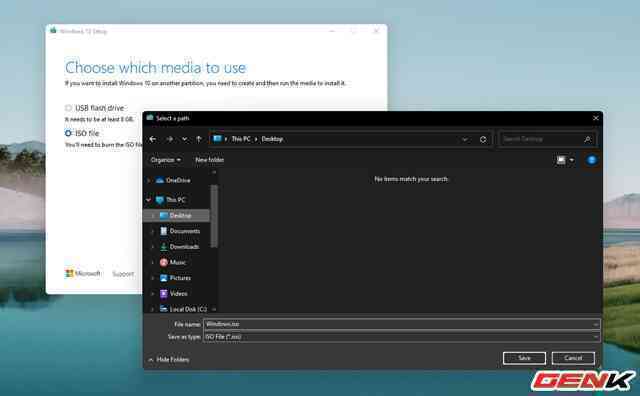Open the Videos folder in tree
The height and width of the screenshot is (396, 640).
coord(178,294)
